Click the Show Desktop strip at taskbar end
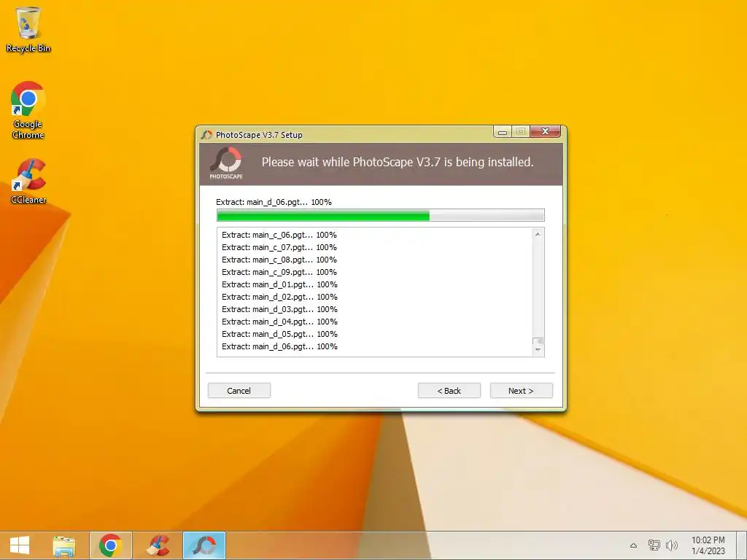This screenshot has height=560, width=747. click(741, 545)
